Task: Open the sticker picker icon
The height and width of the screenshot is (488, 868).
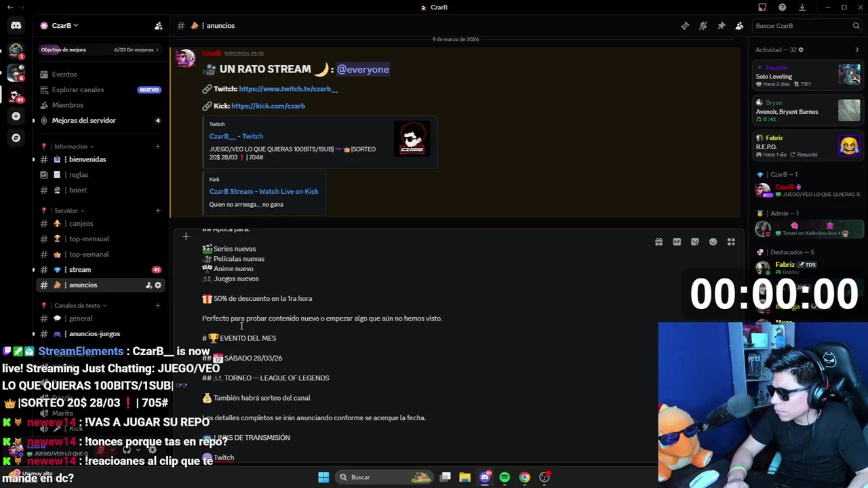Action: point(694,242)
